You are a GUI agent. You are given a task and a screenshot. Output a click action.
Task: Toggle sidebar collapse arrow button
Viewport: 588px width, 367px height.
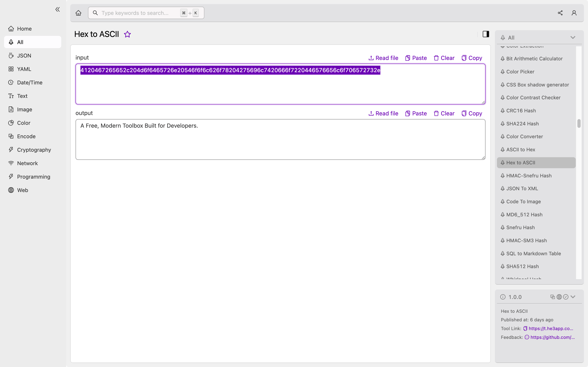[57, 9]
